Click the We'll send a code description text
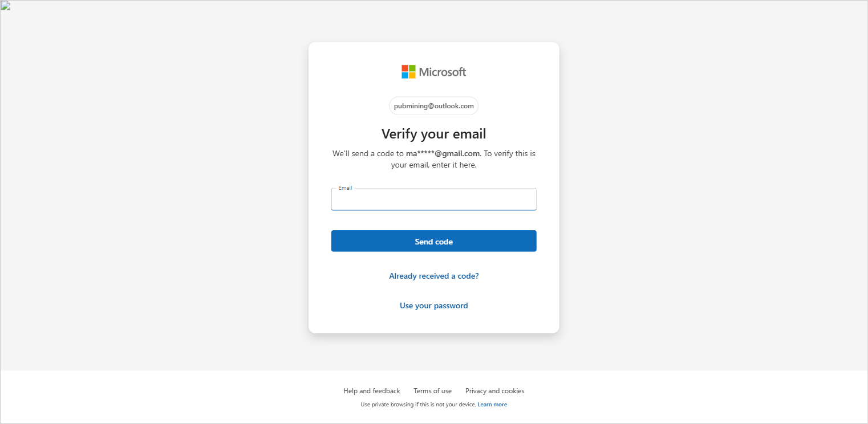This screenshot has width=868, height=424. tap(434, 159)
